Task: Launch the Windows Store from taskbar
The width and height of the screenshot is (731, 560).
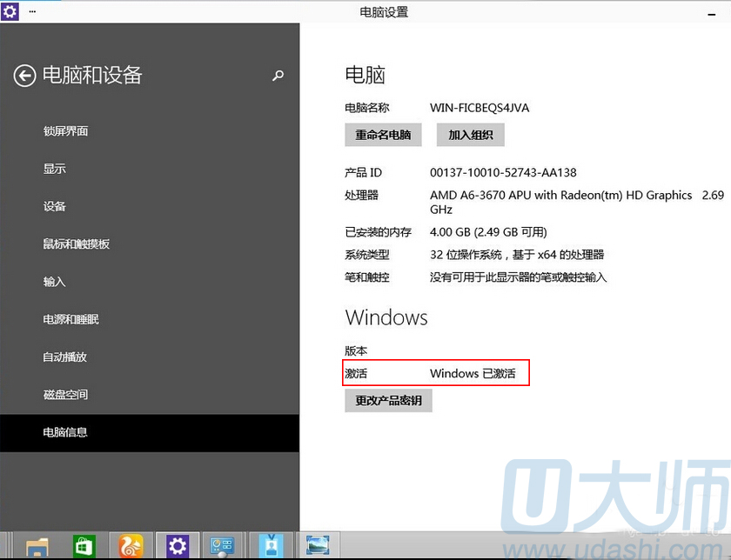Action: coord(84,546)
